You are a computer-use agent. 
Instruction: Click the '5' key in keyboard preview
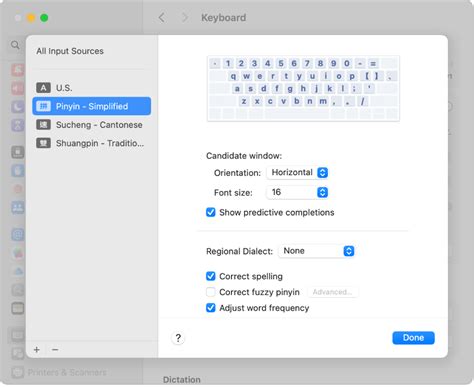click(x=281, y=63)
